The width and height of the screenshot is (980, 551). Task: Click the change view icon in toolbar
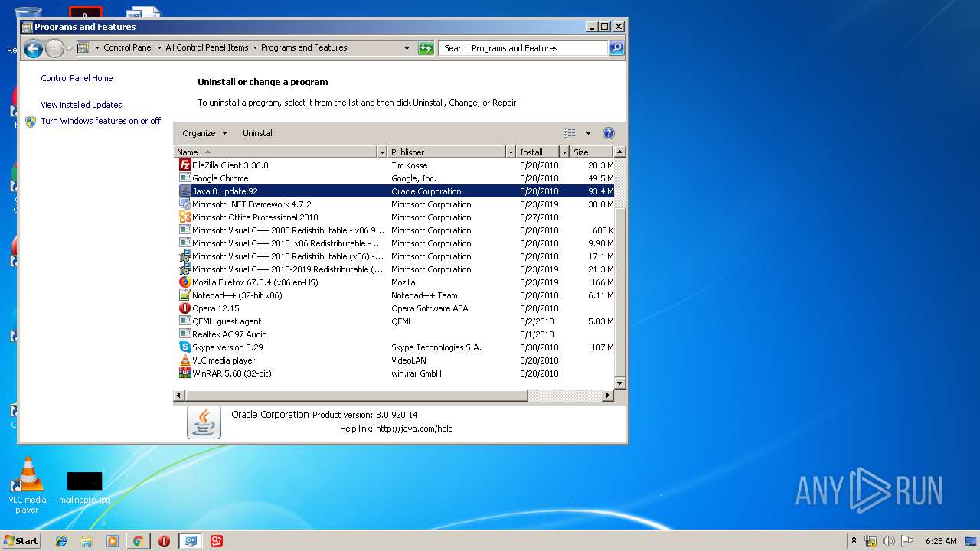[570, 132]
